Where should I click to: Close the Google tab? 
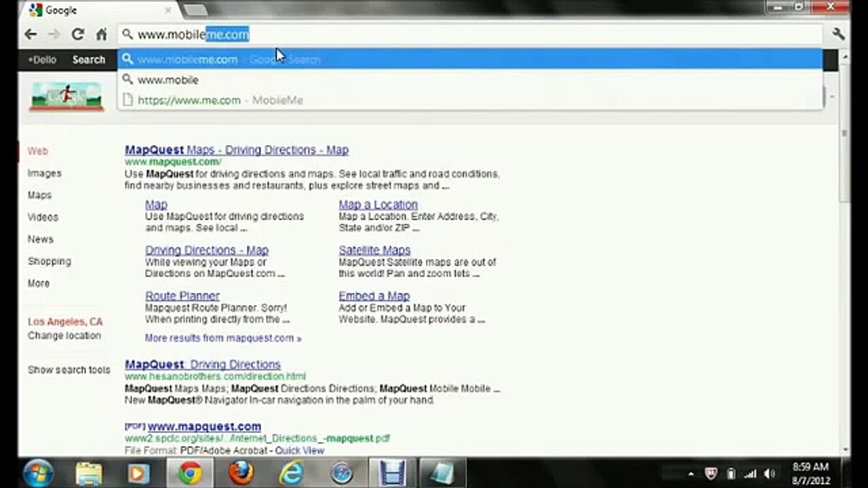[168, 10]
